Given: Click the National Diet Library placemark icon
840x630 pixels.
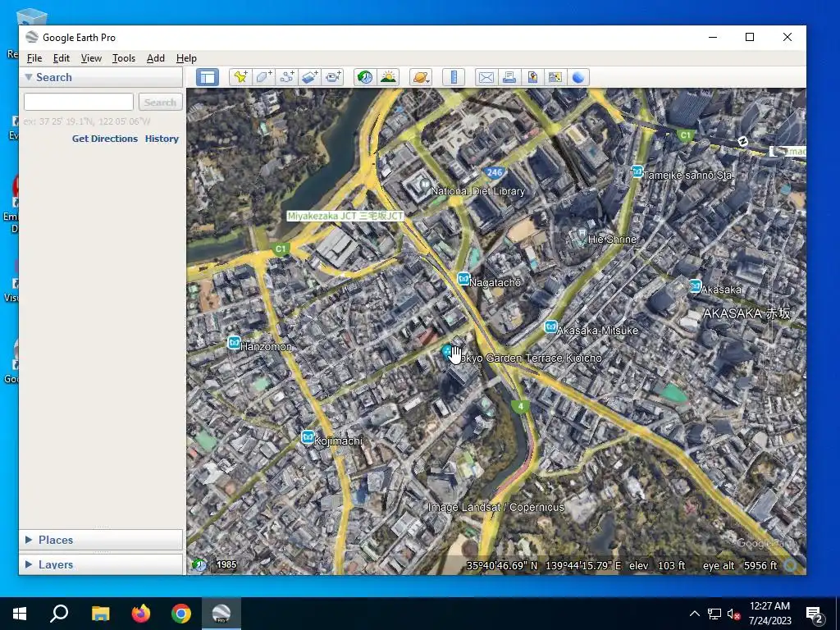Looking at the screenshot, I should click(425, 185).
